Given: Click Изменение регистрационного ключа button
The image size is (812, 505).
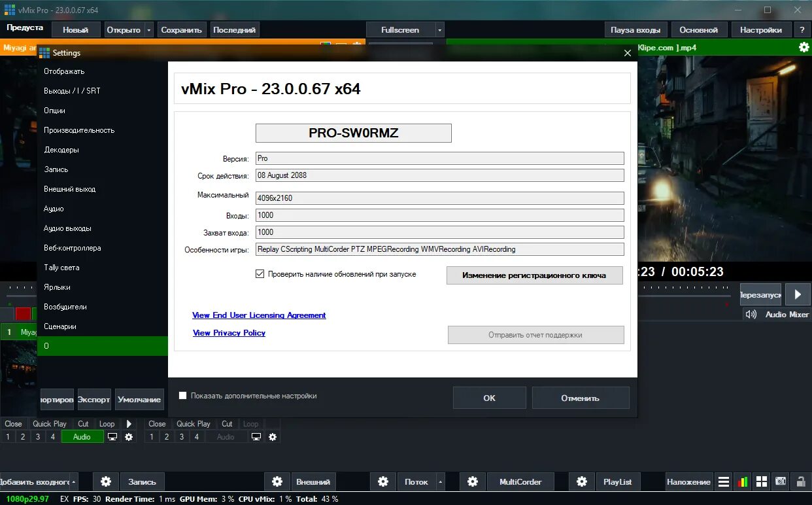Looking at the screenshot, I should click(534, 275).
